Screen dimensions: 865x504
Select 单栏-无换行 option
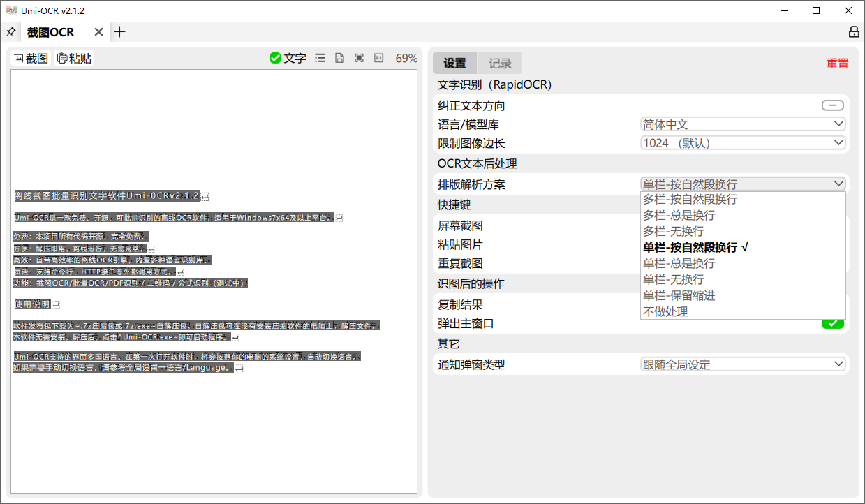pyautogui.click(x=743, y=280)
